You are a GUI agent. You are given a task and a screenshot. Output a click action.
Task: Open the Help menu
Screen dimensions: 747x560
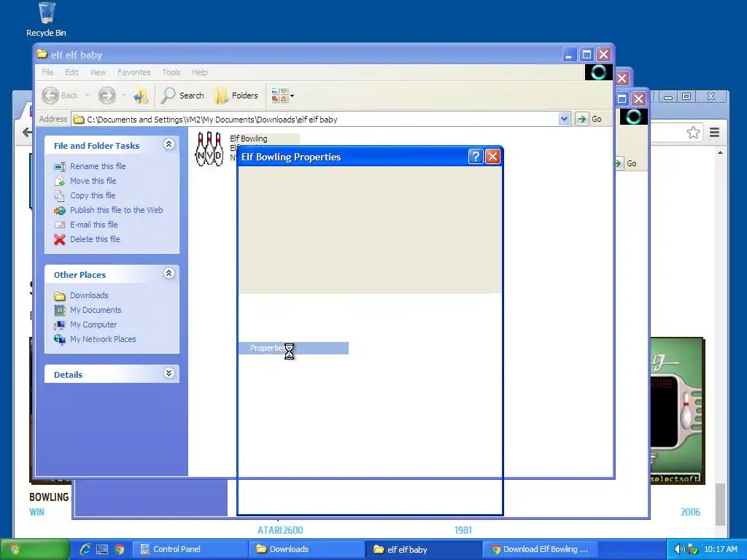point(200,72)
